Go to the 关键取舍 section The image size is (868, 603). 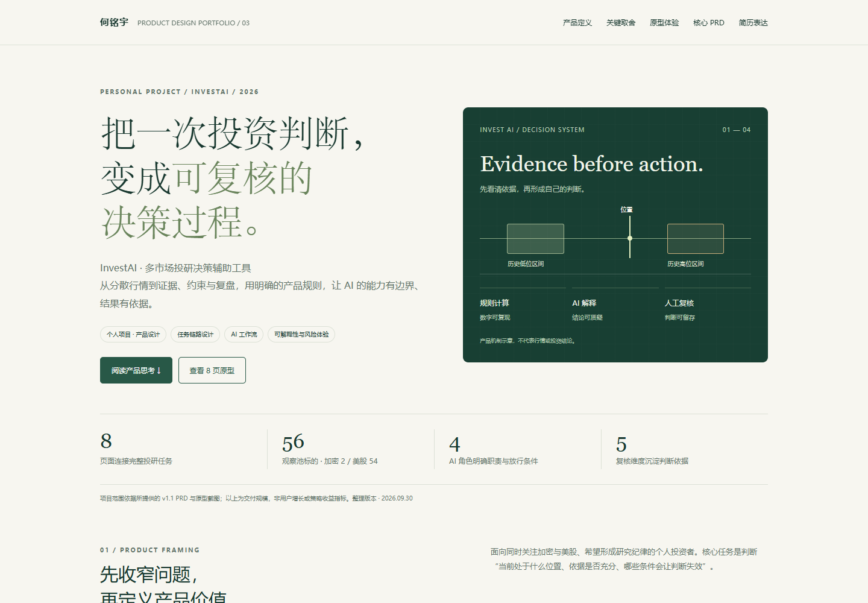click(620, 23)
